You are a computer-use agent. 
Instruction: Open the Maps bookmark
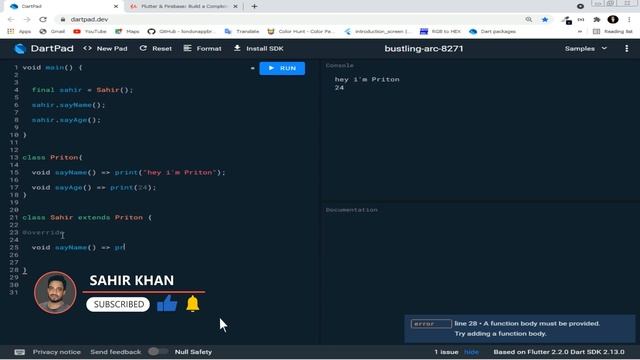pyautogui.click(x=127, y=31)
